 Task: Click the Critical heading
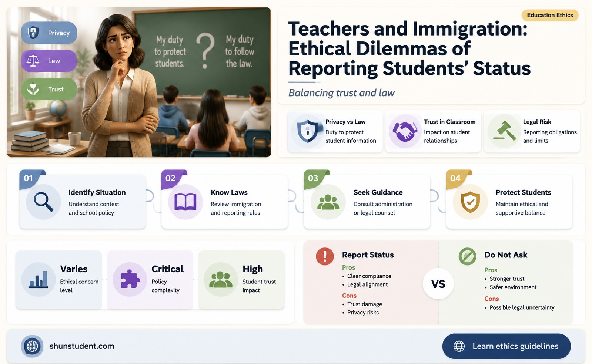pyautogui.click(x=167, y=269)
